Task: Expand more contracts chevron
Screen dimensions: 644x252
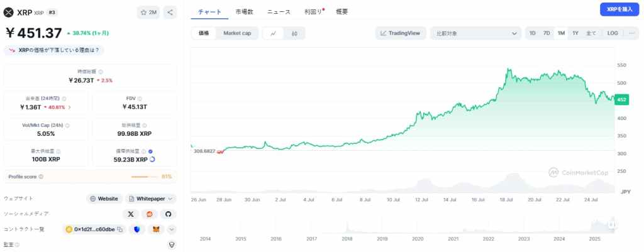Action: pyautogui.click(x=172, y=229)
